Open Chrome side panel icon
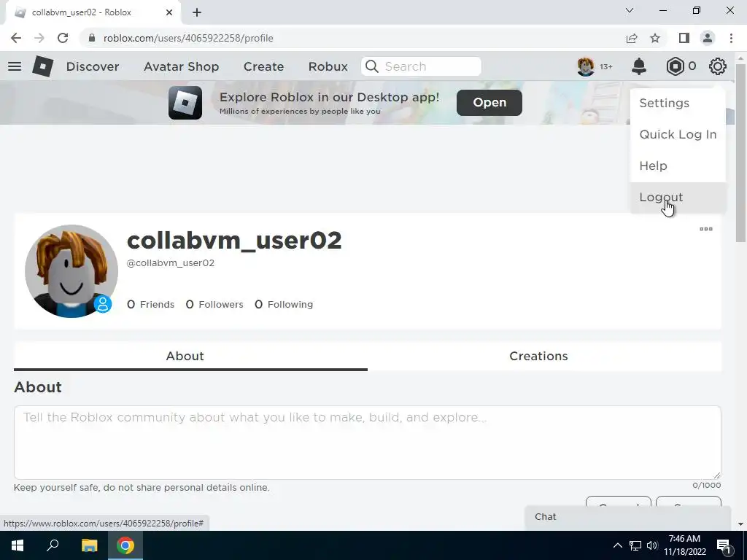 (684, 38)
